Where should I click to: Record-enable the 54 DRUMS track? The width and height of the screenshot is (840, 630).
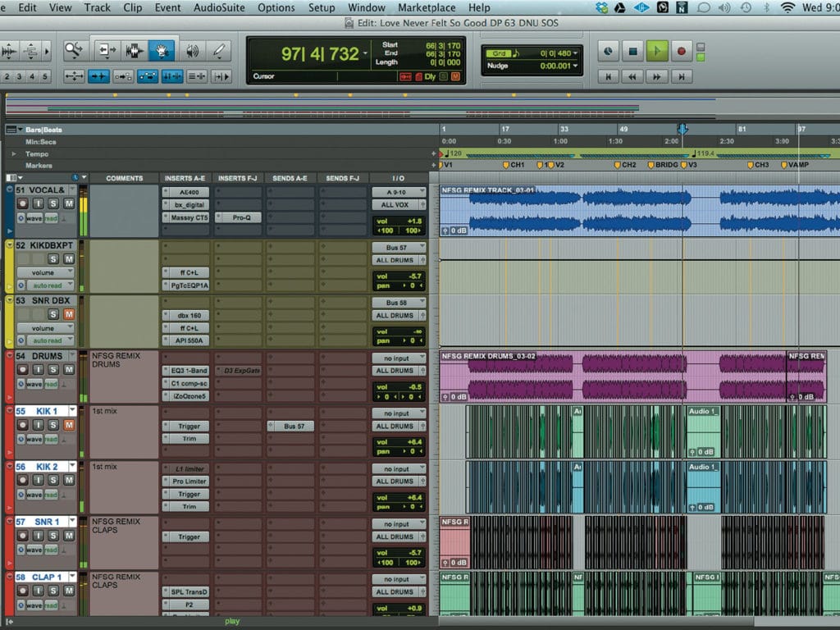pos(22,370)
